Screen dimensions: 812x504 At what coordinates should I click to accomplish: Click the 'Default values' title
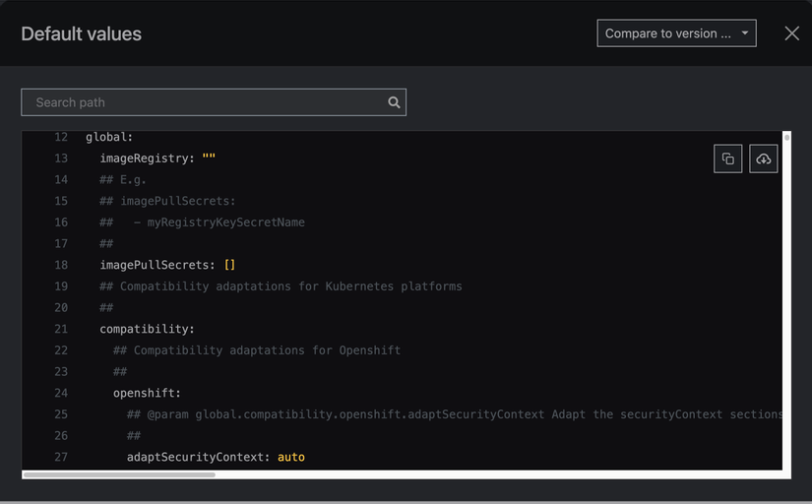pos(82,33)
